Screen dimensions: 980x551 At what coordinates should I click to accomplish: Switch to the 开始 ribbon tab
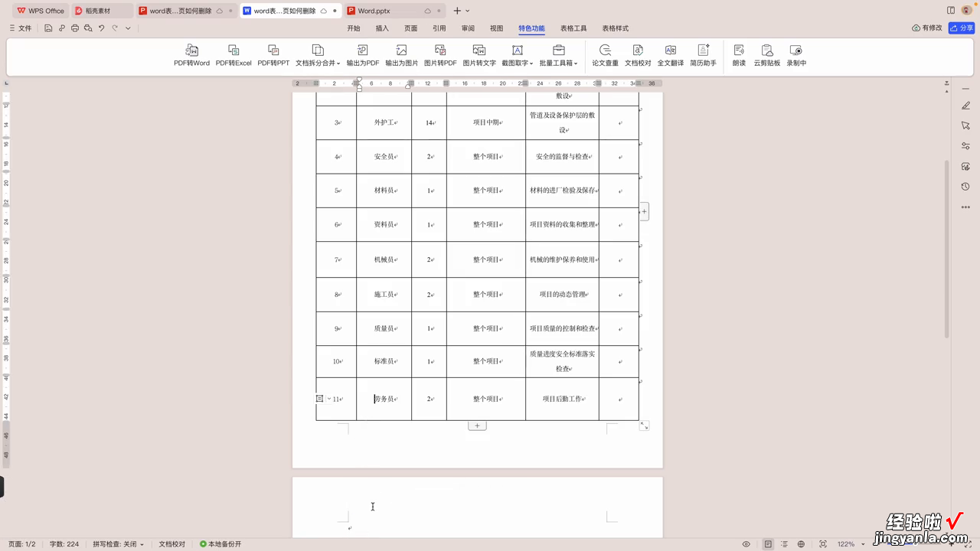tap(354, 28)
